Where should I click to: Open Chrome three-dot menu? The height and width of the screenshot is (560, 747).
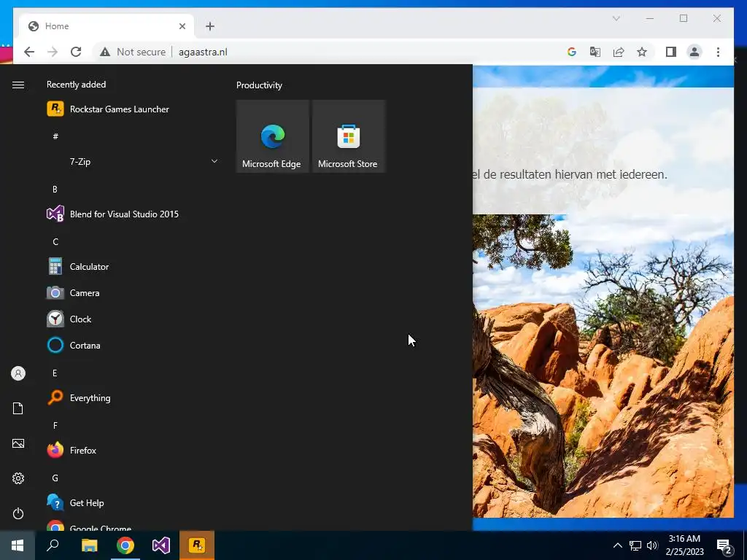coord(718,52)
